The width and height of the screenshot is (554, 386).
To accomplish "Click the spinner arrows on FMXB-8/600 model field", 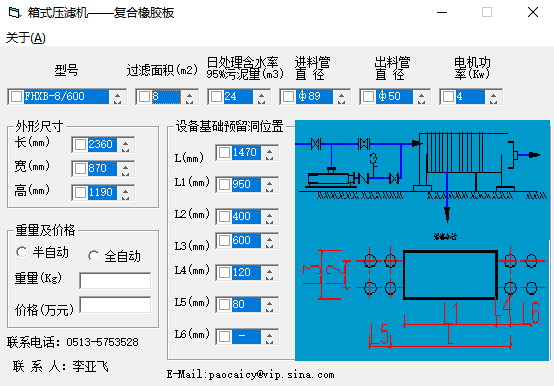I will click(x=117, y=97).
